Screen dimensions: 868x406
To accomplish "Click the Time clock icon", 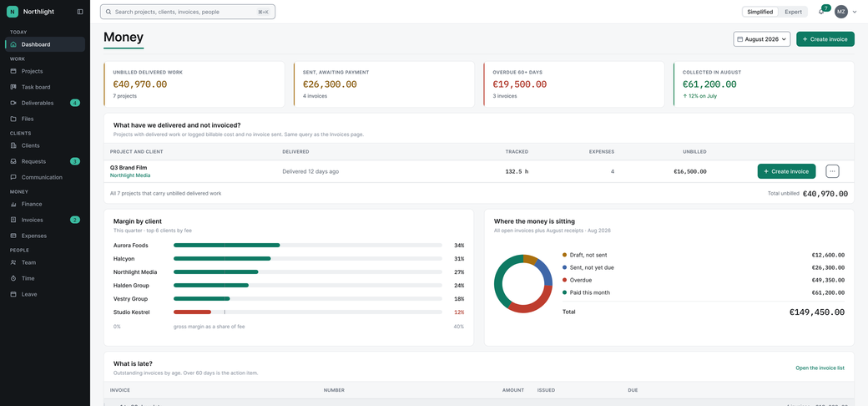I will tap(13, 278).
